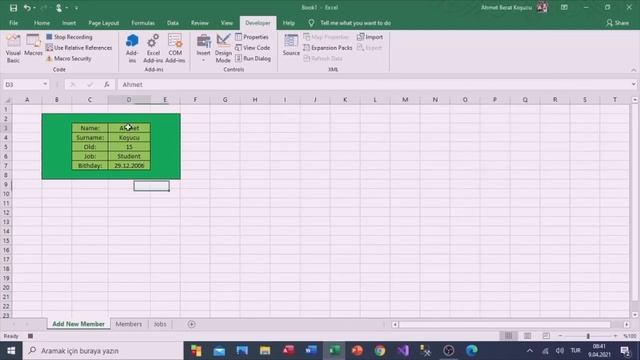Click Import XML data
This screenshot has width=640, height=360.
[370, 37]
